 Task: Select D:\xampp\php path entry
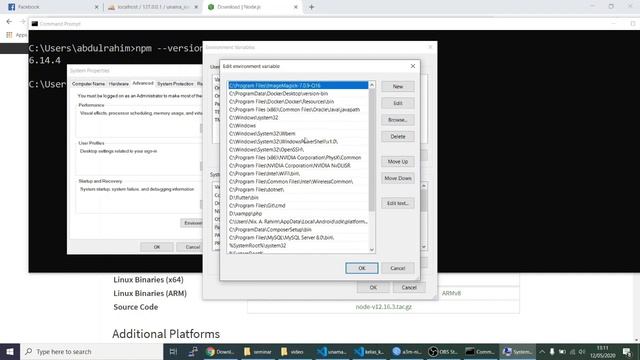tap(298, 213)
